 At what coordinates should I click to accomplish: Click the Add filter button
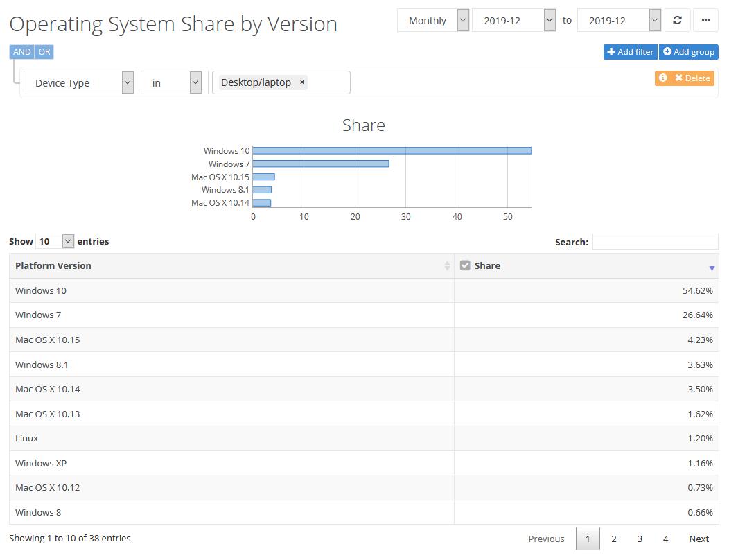(630, 52)
